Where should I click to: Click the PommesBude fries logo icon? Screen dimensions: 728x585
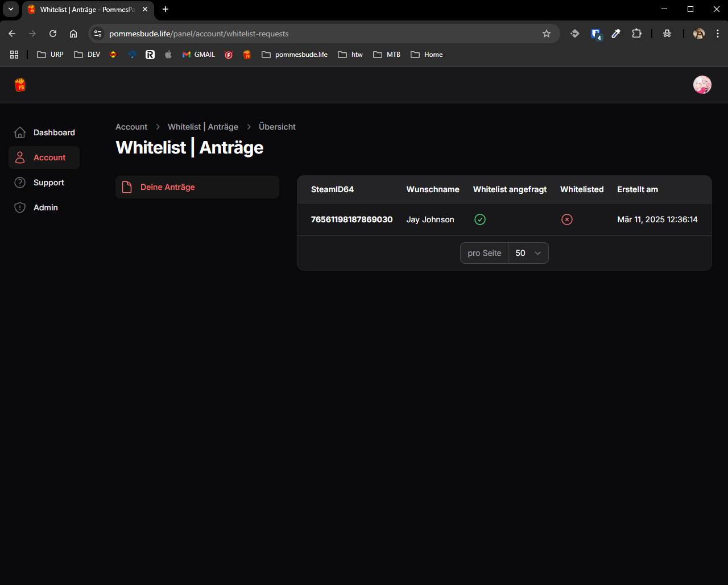(x=20, y=85)
